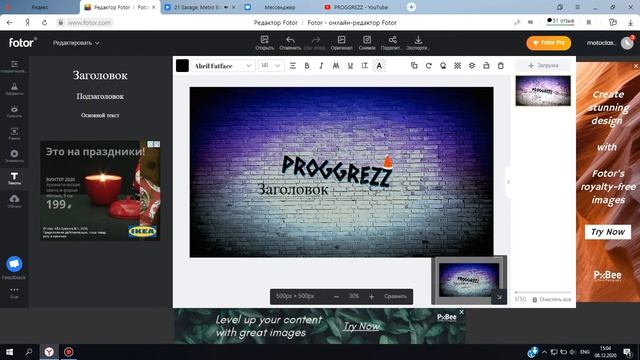Open transparency checkerboard settings
The height and width of the screenshot is (360, 640).
[x=458, y=66]
